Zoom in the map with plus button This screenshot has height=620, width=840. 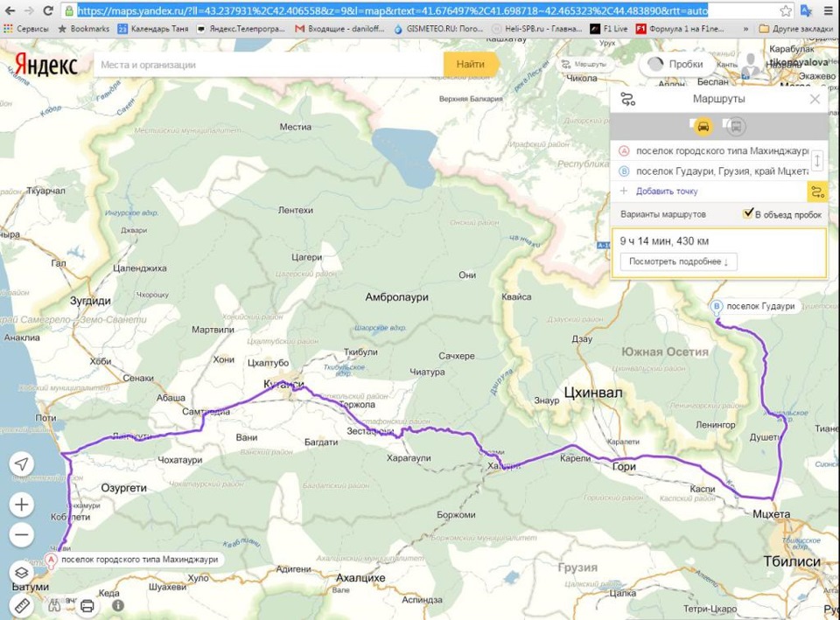point(22,505)
